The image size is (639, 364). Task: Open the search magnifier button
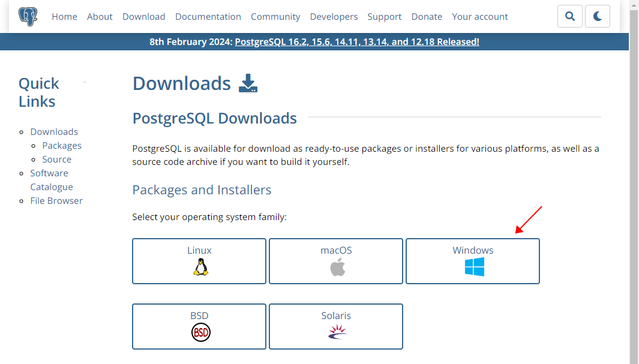tap(570, 16)
